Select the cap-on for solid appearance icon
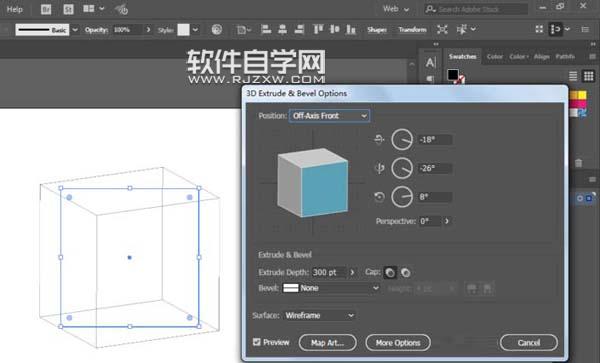Image resolution: width=600 pixels, height=363 pixels. (390, 272)
